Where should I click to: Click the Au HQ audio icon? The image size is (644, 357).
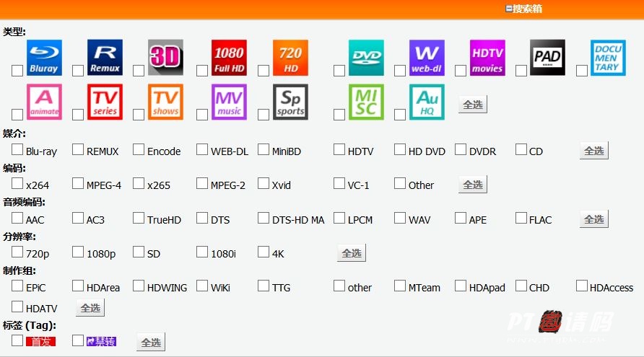point(427,102)
